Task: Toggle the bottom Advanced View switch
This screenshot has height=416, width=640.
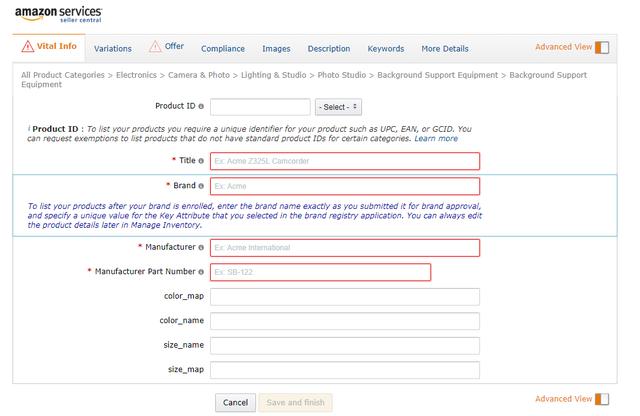Action: click(x=601, y=399)
